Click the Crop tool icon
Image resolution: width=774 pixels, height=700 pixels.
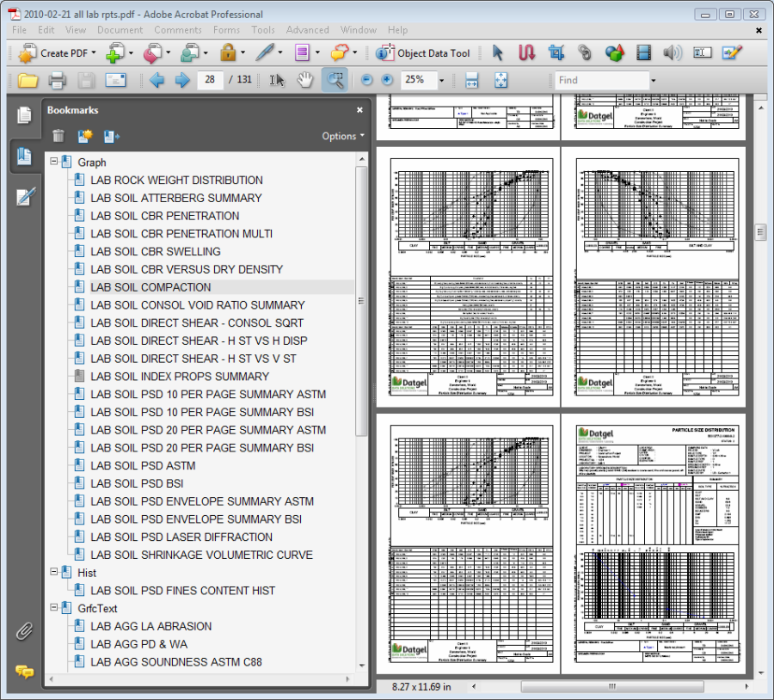click(556, 52)
